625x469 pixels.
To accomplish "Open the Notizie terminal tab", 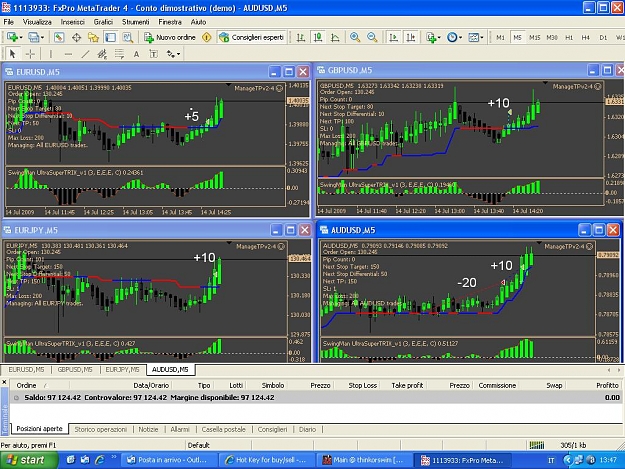I will pyautogui.click(x=148, y=429).
